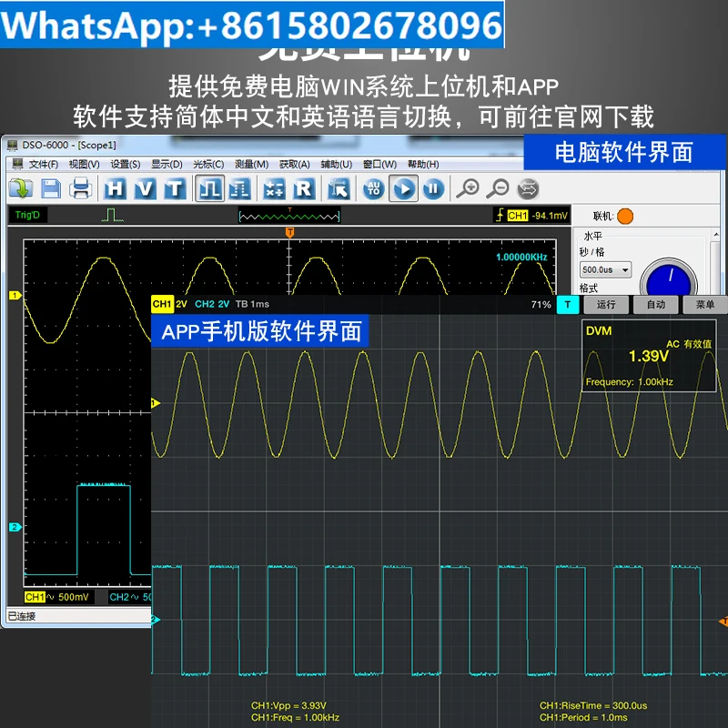728x728 pixels.
Task: Click the cyan channel 2 level marker in PC window
Action: pos(15,527)
